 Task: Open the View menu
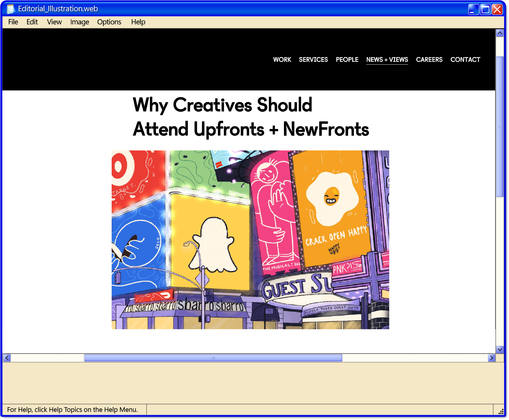click(x=54, y=22)
